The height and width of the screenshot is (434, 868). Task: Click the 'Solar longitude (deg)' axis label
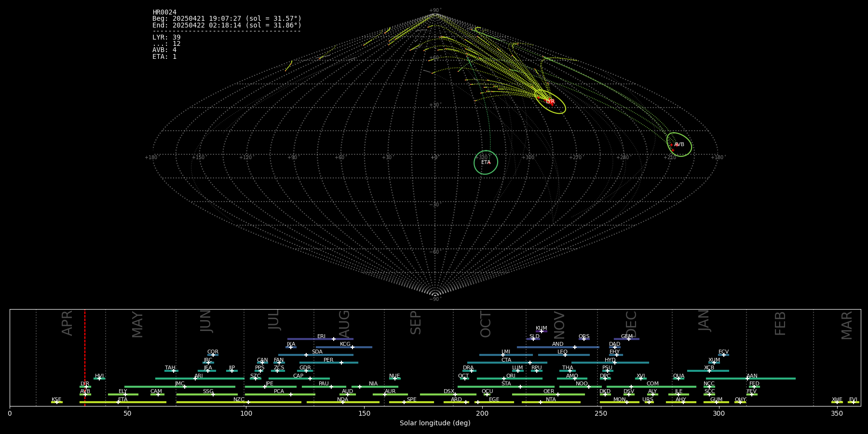pyautogui.click(x=435, y=423)
